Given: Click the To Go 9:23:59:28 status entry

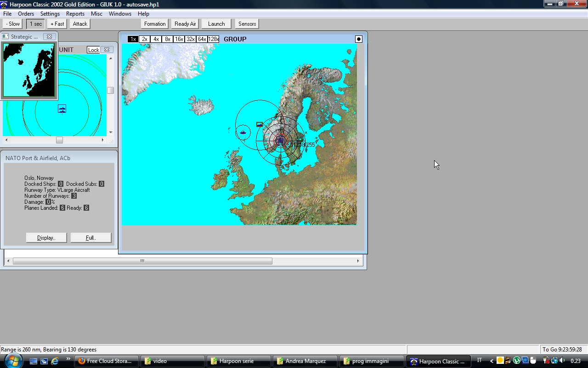Looking at the screenshot, I should pyautogui.click(x=562, y=350).
